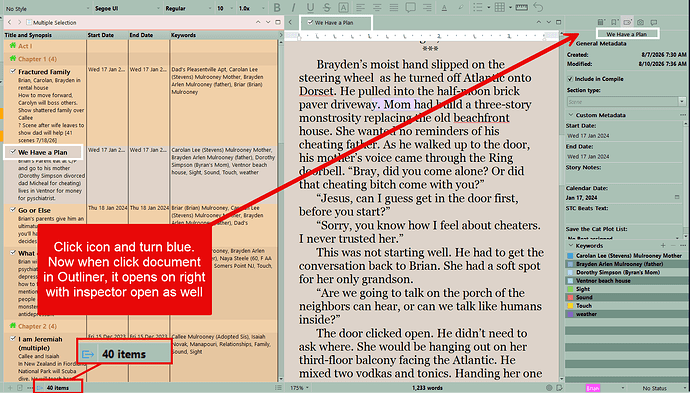Click the End Date column header
690x393 pixels.
(x=149, y=35)
